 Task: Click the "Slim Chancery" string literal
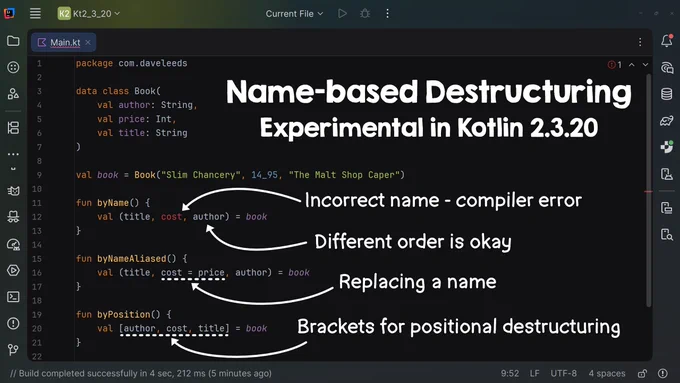click(201, 175)
